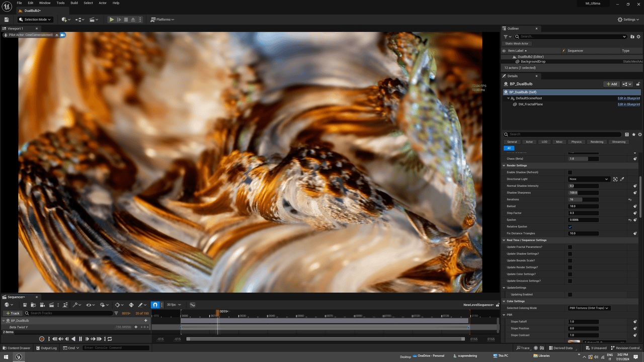Click the Curve Editor icon in Sequencer toolbar
The height and width of the screenshot is (362, 644).
click(66, 305)
